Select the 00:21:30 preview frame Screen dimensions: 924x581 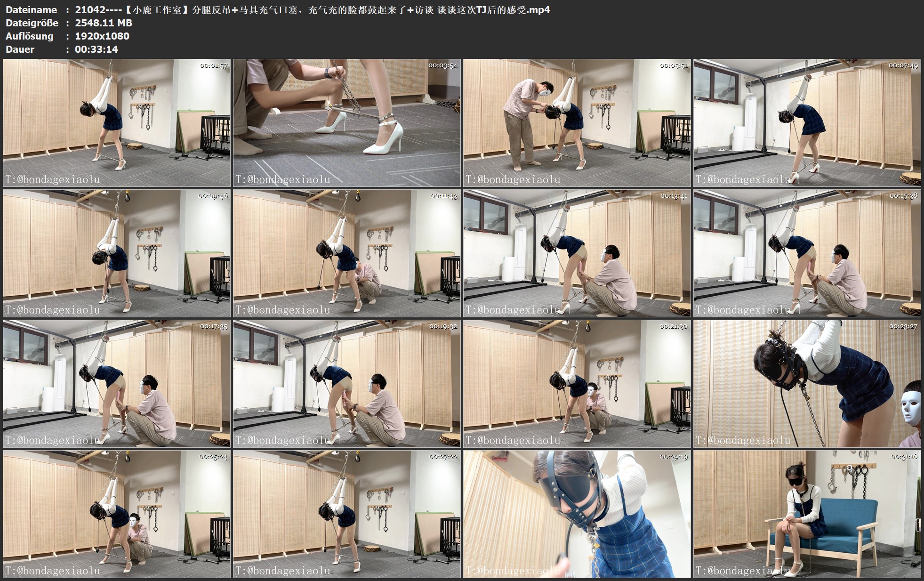pos(577,384)
